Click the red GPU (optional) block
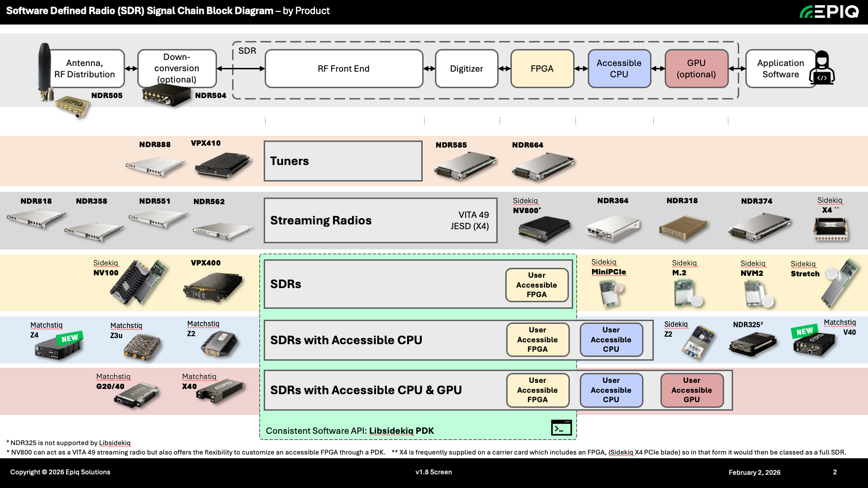The image size is (868, 488). (696, 69)
